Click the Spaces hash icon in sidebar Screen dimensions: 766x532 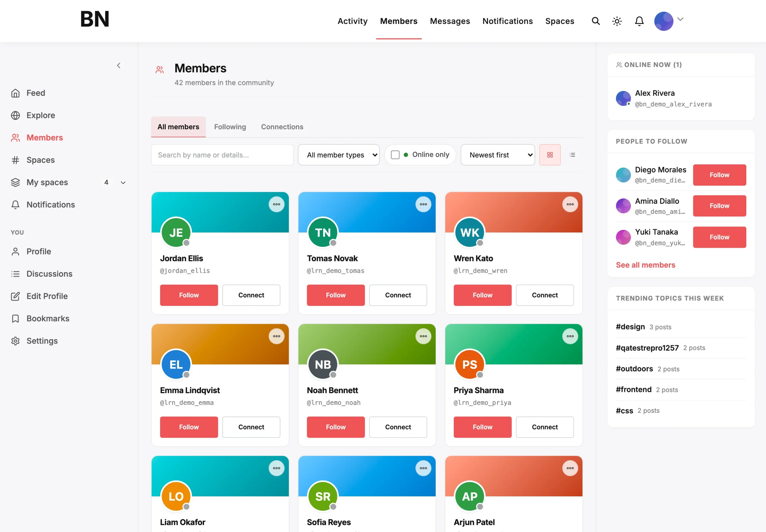15,160
